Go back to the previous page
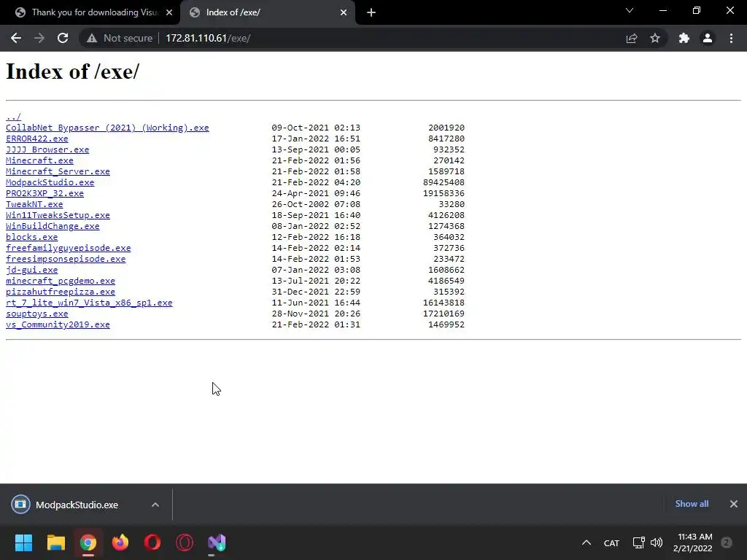Screen dimensions: 747x560 [16, 38]
